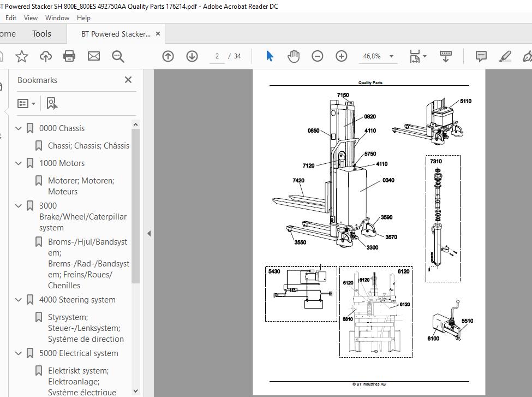This screenshot has height=397, width=532.
Task: Go to next page arrow icon
Action: tap(192, 56)
